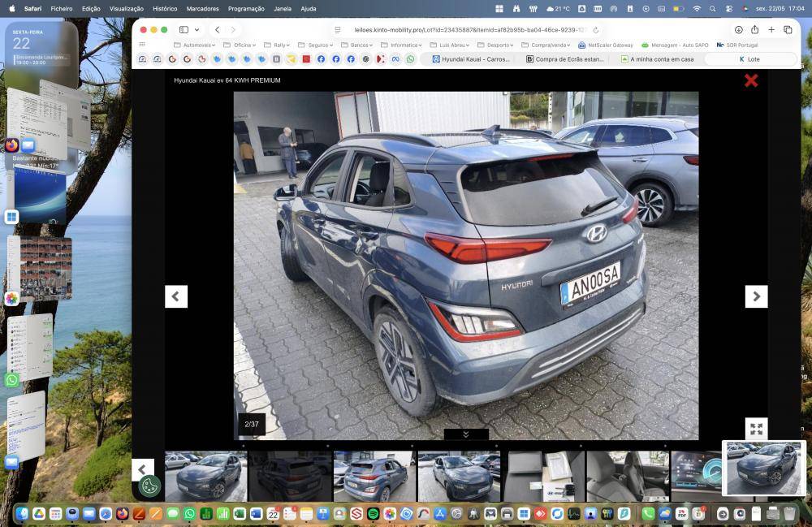Click the Hyundai Kauai ev 64 KWH PREMIUM title
This screenshot has width=812, height=527.
(x=227, y=80)
